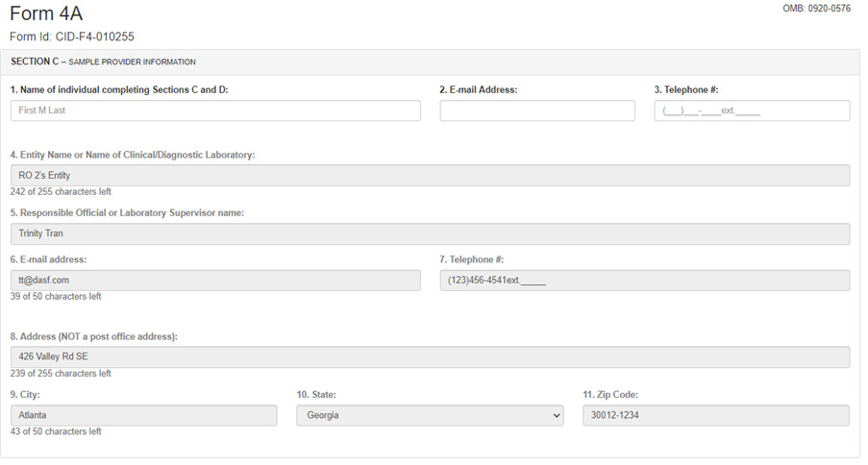The image size is (868, 465).
Task: Click the '11. Zip Code' label
Action: coord(610,395)
